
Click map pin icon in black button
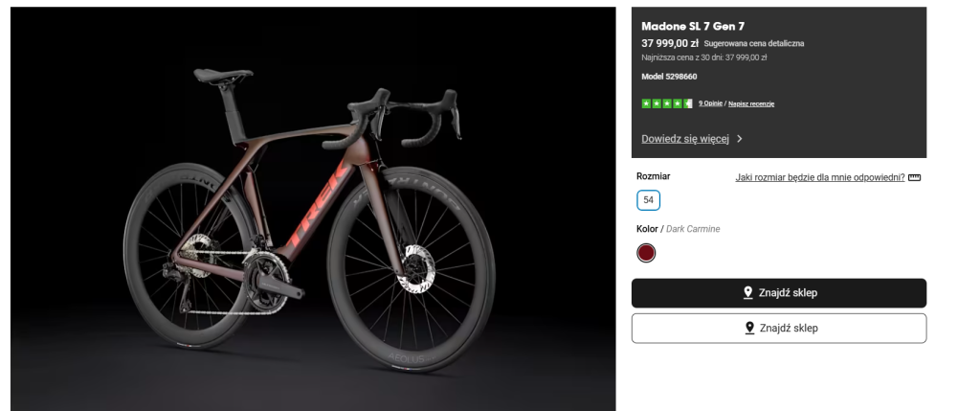pos(748,293)
